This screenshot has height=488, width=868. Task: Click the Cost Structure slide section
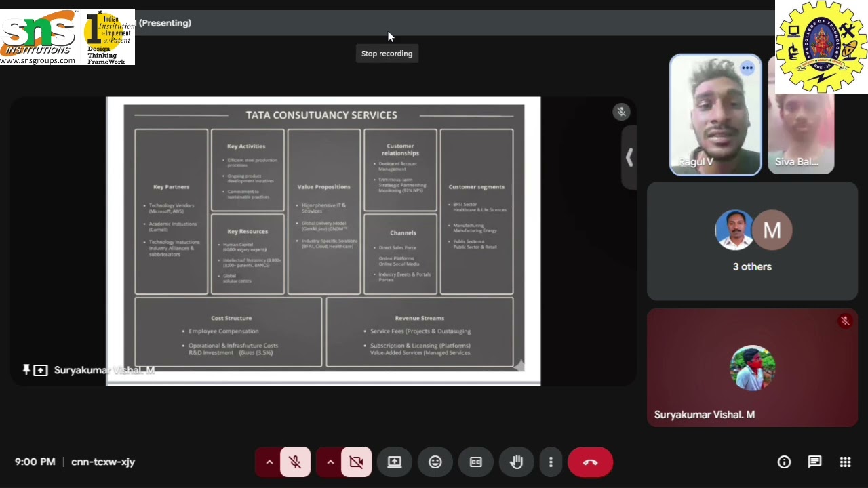click(229, 332)
